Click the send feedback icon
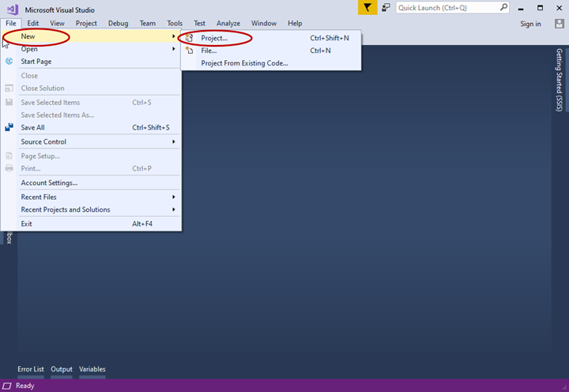This screenshot has width=569, height=392. pos(386,8)
